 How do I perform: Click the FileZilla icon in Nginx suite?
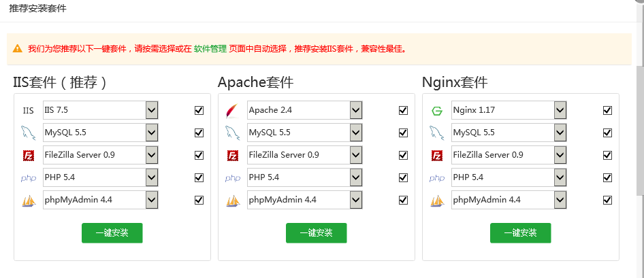(x=436, y=156)
